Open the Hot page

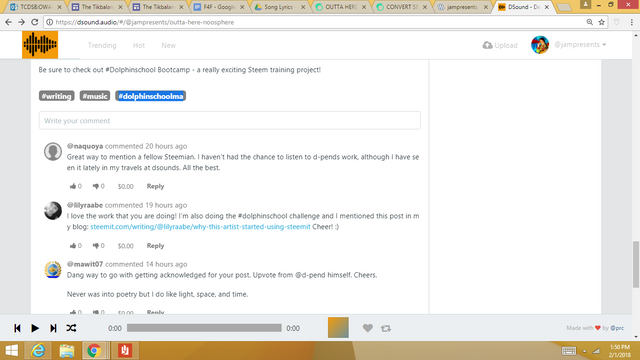click(139, 45)
